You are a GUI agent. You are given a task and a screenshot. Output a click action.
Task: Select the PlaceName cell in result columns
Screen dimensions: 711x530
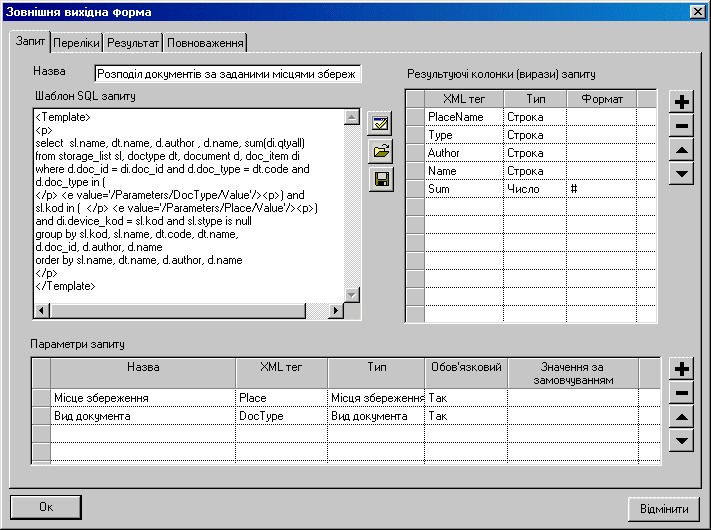[x=464, y=117]
